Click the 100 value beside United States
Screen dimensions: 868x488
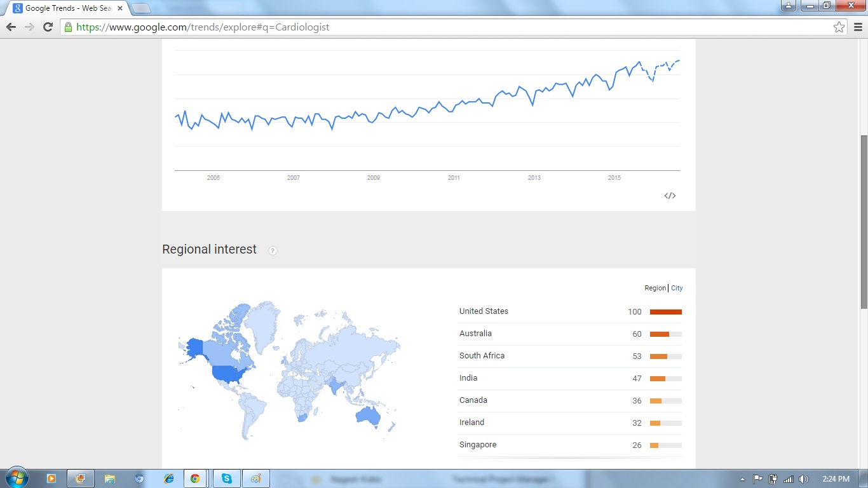[x=635, y=312]
